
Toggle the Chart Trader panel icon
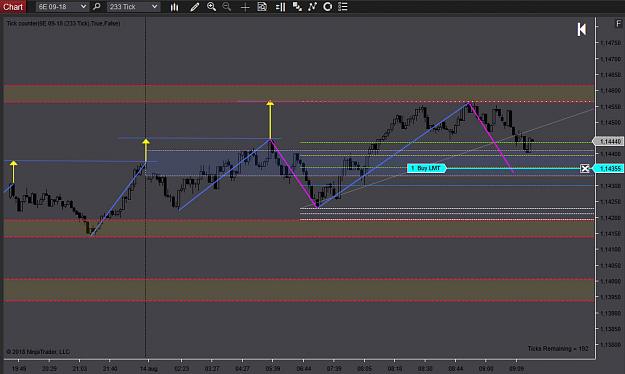pyautogui.click(x=280, y=7)
